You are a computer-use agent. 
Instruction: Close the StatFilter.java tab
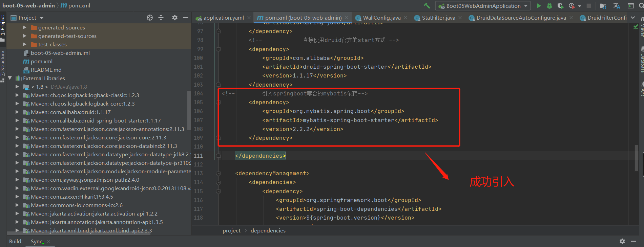tap(460, 18)
